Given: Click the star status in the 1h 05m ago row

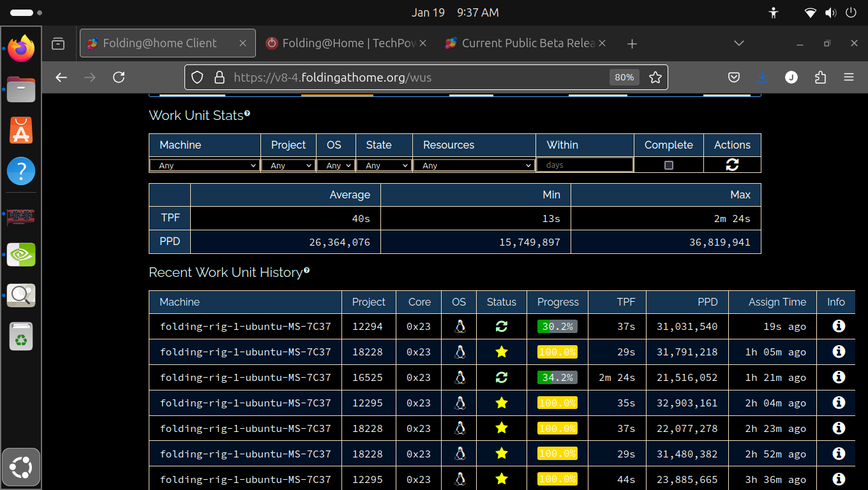Looking at the screenshot, I should (502, 352).
